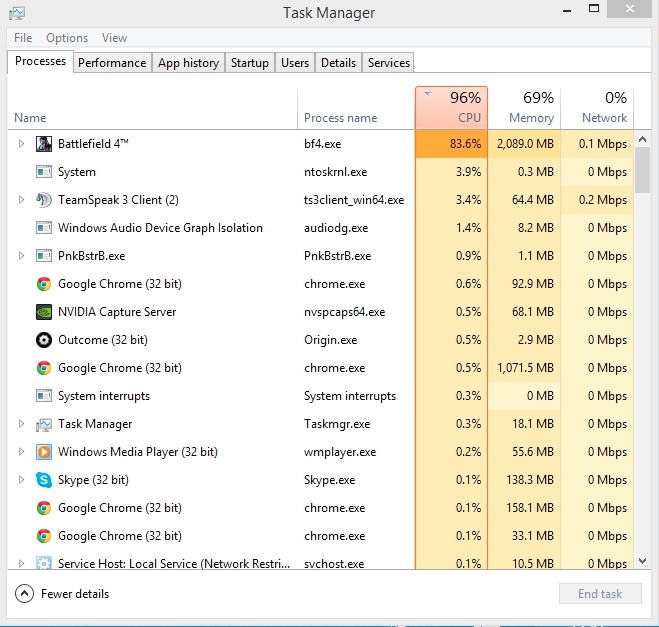Open the Options menu
Image resolution: width=659 pixels, height=627 pixels.
[x=67, y=38]
